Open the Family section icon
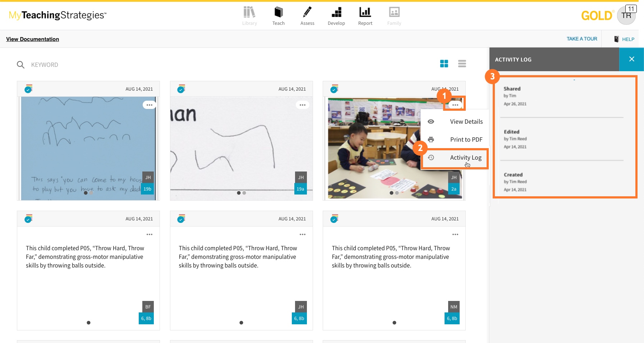 coord(394,13)
